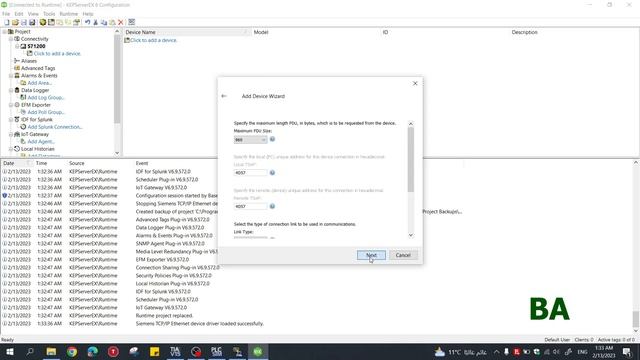The image size is (640, 360).
Task: Click the yellow-green New Channel toolbar icon
Action: click(42, 22)
